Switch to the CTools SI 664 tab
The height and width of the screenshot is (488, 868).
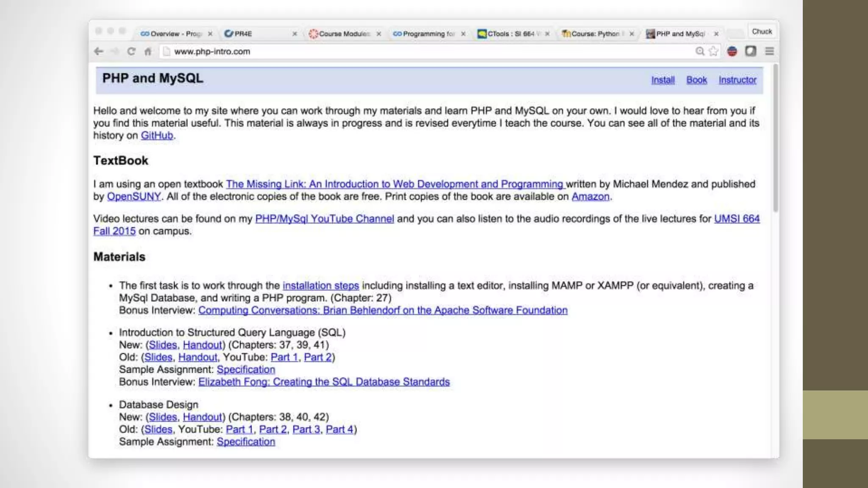(x=511, y=34)
